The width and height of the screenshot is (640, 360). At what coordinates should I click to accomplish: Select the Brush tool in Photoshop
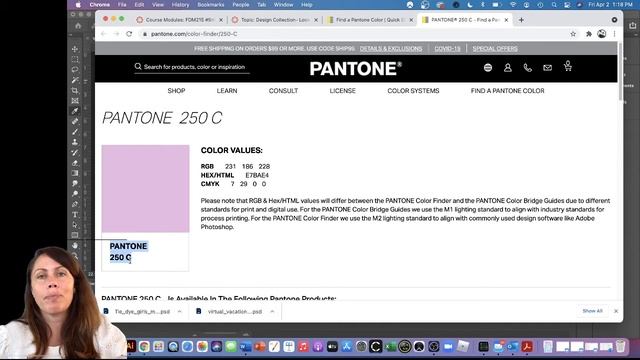point(75,131)
